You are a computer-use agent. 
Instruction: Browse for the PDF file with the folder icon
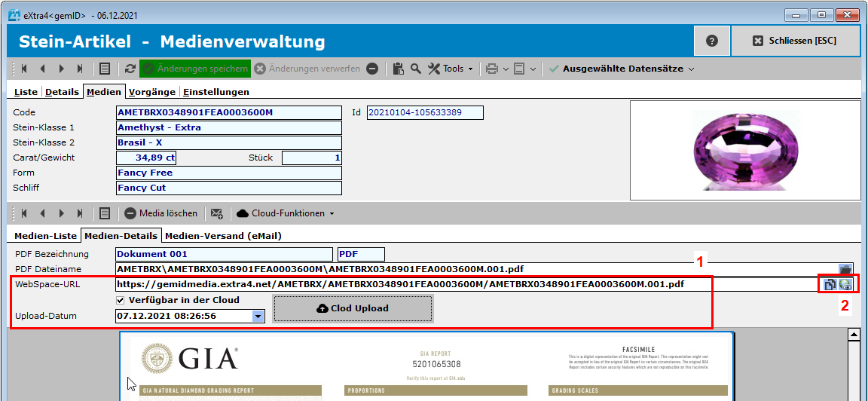point(846,269)
